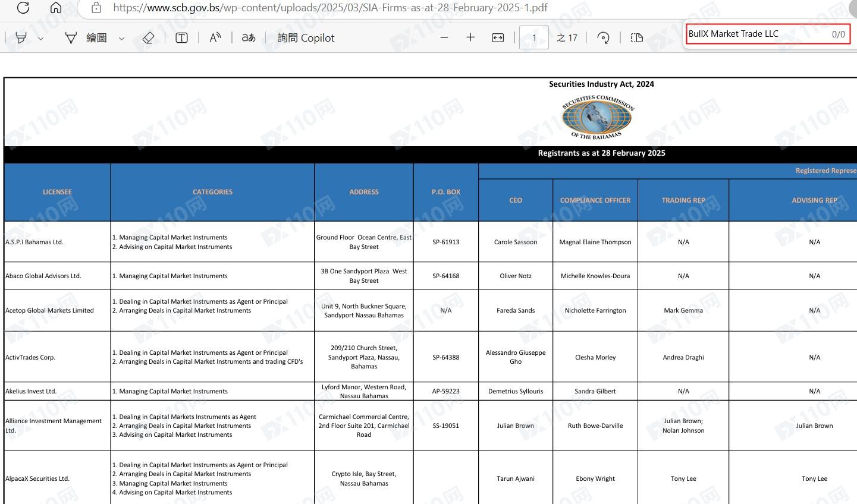Select licensee ActivTrades Corp.
Image resolution: width=857 pixels, height=504 pixels.
click(x=30, y=357)
